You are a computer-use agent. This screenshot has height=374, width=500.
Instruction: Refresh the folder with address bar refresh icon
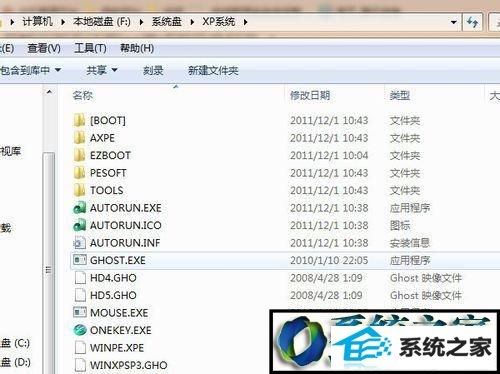tap(472, 22)
